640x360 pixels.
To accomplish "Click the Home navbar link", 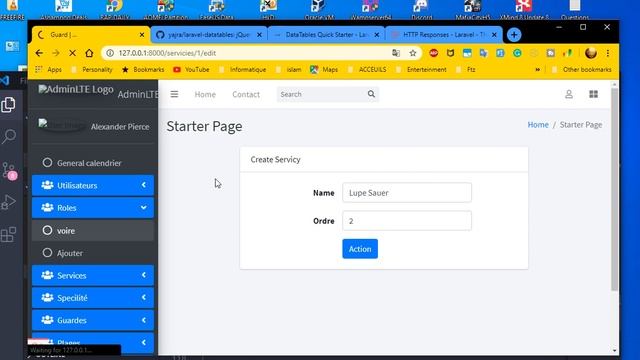I will 205,94.
